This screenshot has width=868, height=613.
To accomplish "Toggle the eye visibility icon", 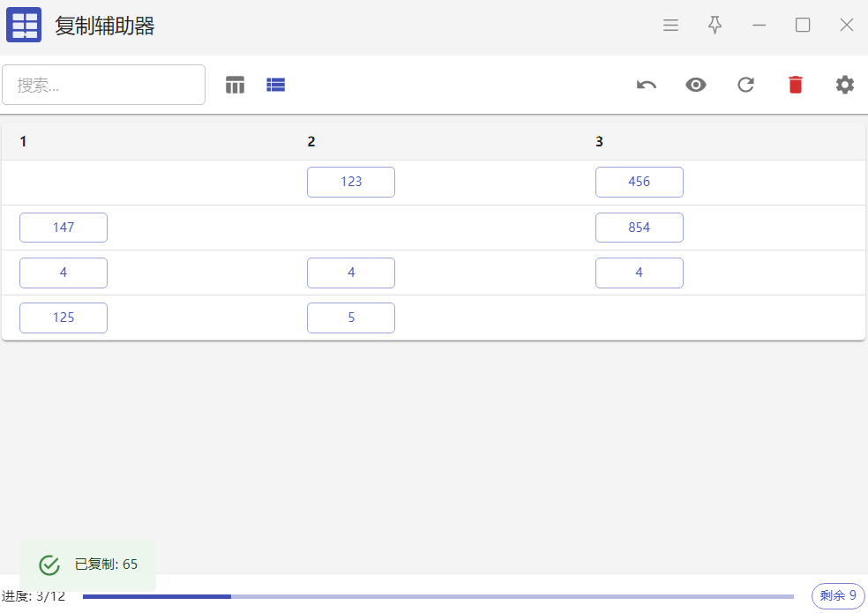I will pyautogui.click(x=696, y=85).
